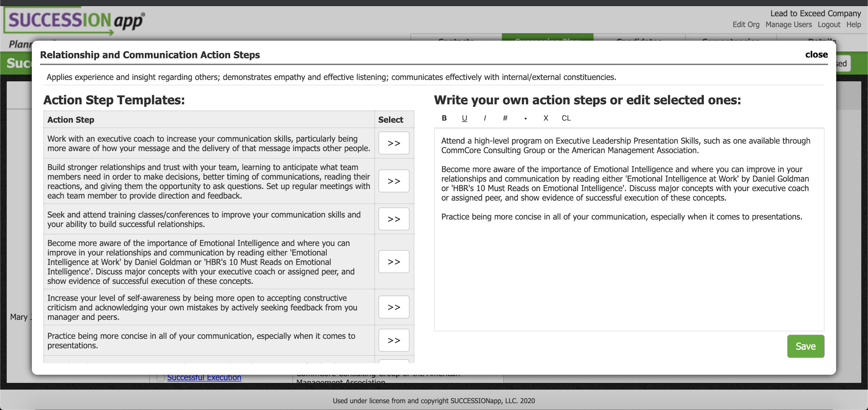Click the 'Lead to Exceed Company' name
This screenshot has width=868, height=410.
click(815, 13)
